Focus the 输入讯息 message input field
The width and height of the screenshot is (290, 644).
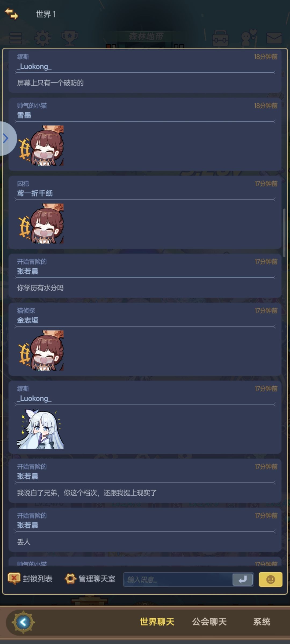[178, 580]
